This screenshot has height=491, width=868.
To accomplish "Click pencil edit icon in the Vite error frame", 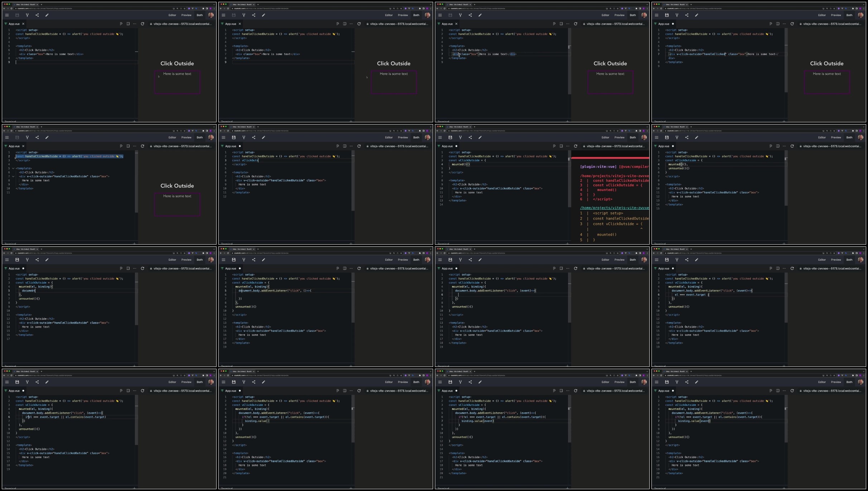I will point(480,137).
